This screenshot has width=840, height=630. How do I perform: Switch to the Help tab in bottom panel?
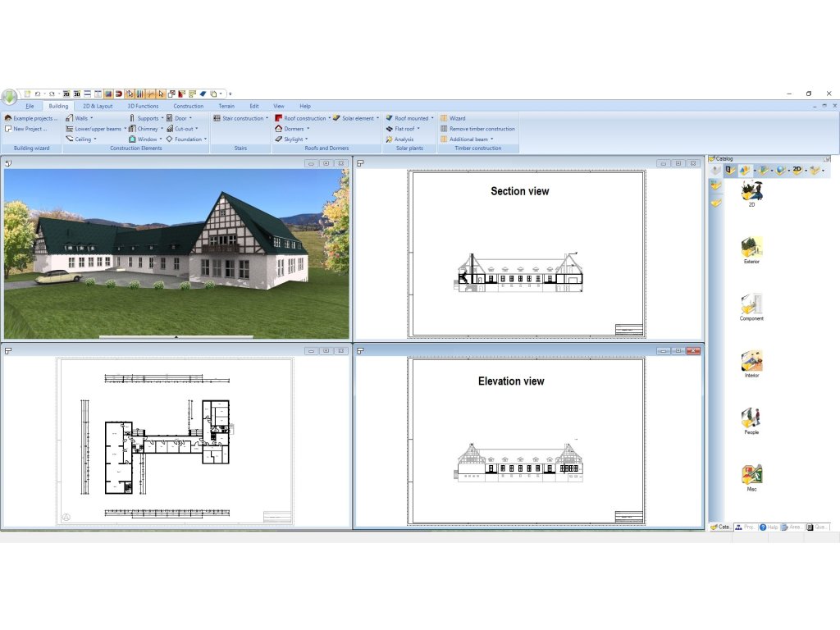pyautogui.click(x=769, y=527)
